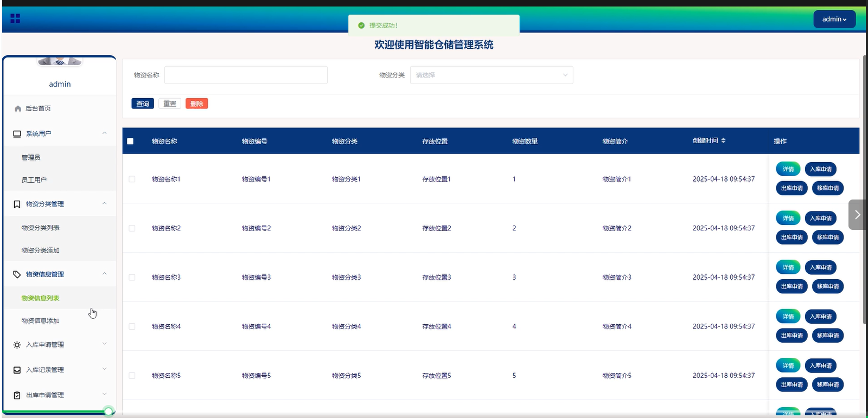Open the right edge panel arrow

pyautogui.click(x=857, y=215)
